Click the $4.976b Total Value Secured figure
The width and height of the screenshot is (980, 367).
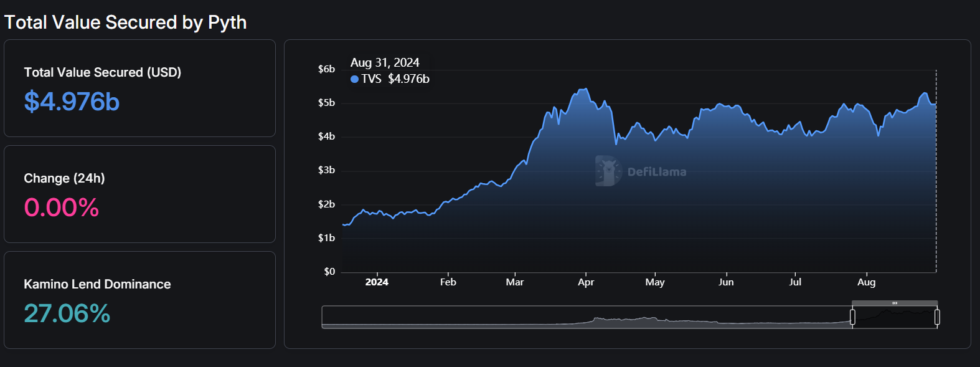(x=72, y=102)
